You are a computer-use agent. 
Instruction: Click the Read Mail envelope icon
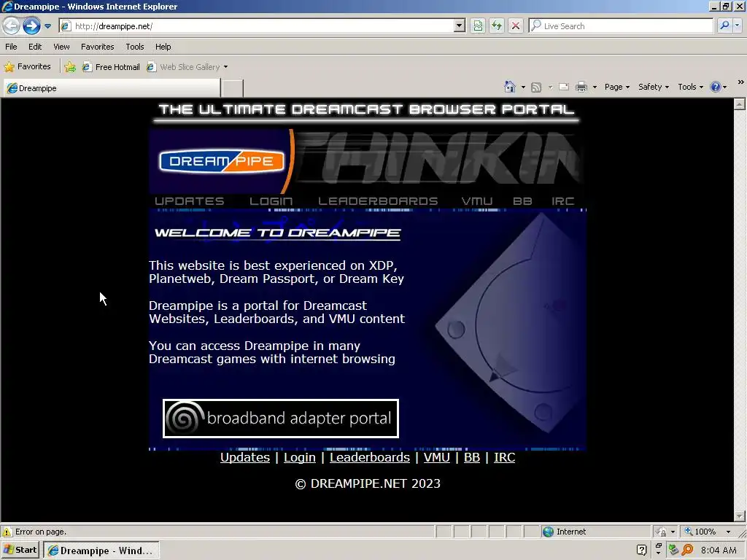[564, 87]
